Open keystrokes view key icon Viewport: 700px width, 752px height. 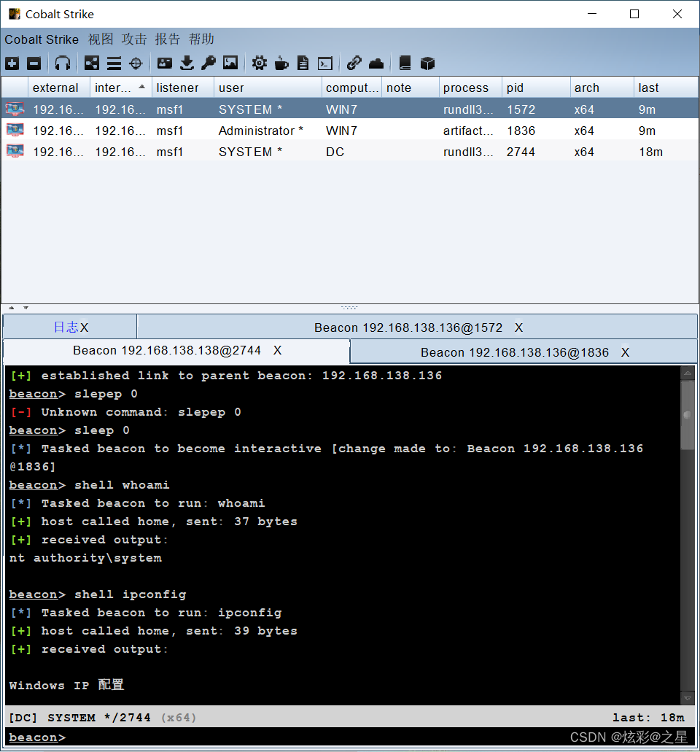[x=209, y=63]
